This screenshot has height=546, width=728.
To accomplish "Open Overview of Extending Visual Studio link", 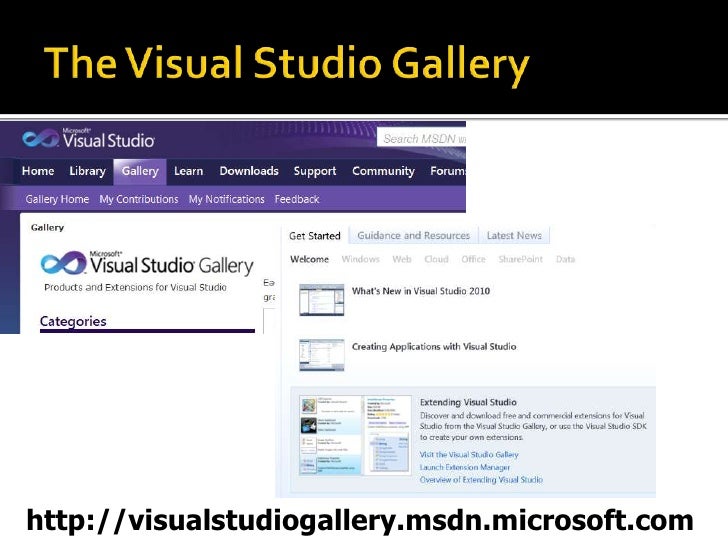I will [481, 480].
